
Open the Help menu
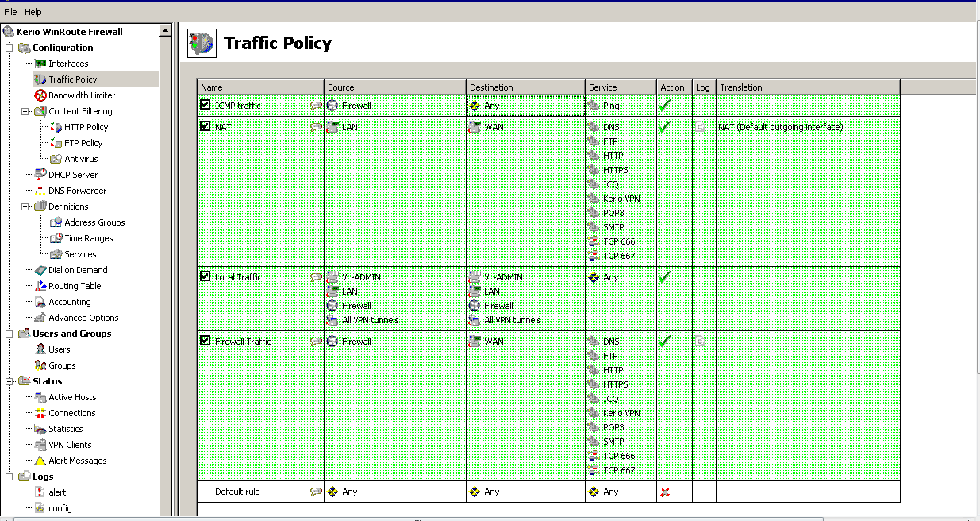pos(33,12)
